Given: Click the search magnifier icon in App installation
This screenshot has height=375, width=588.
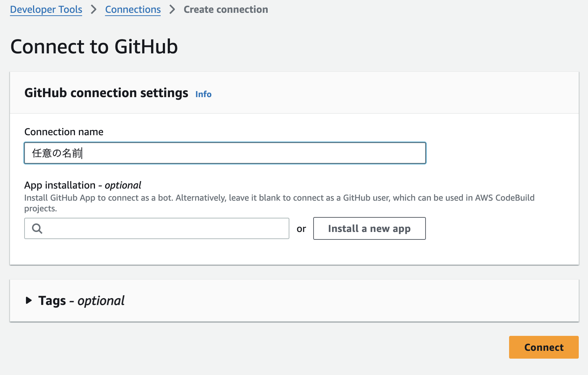Looking at the screenshot, I should pos(37,228).
